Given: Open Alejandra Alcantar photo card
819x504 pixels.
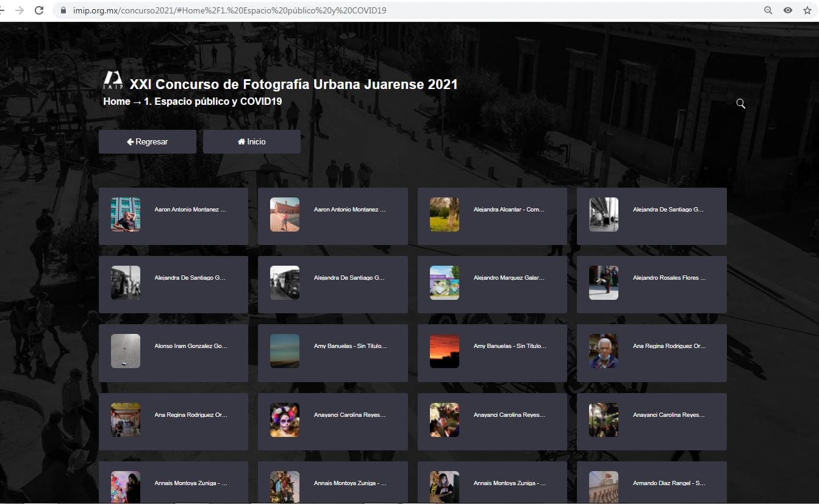Looking at the screenshot, I should click(x=492, y=216).
